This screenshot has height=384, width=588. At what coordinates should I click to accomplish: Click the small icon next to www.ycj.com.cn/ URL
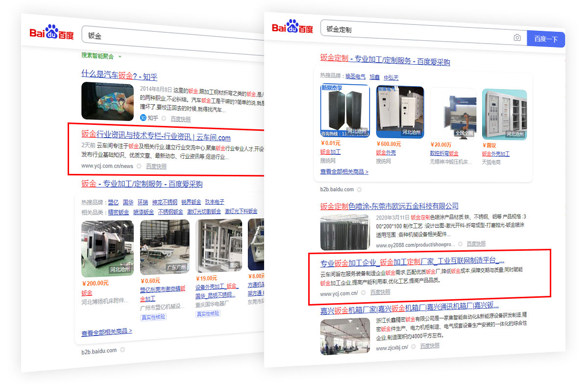364,293
